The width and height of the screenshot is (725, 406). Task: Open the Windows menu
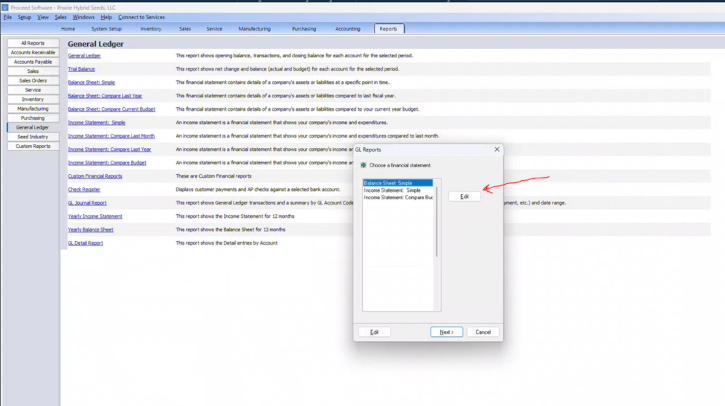tap(83, 17)
